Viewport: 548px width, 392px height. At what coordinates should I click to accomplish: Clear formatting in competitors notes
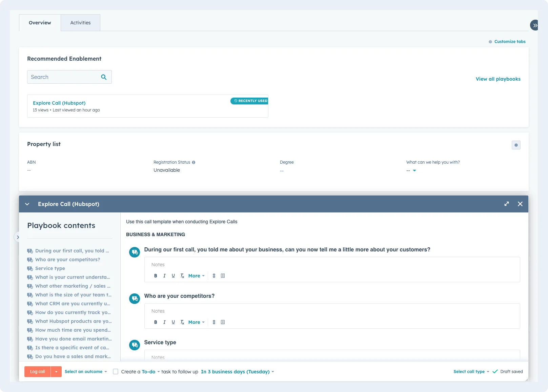[182, 322]
